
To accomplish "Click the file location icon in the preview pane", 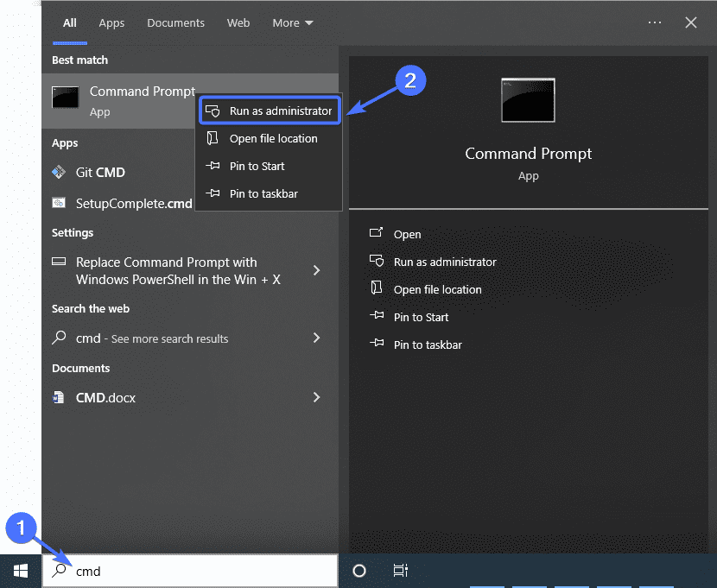I will [377, 288].
